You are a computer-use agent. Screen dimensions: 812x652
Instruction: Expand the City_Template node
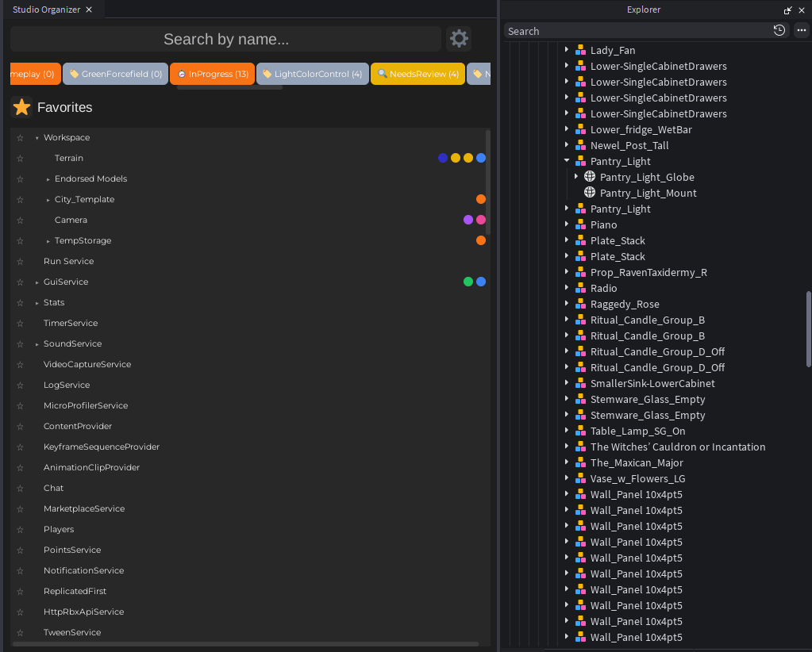pyautogui.click(x=48, y=200)
